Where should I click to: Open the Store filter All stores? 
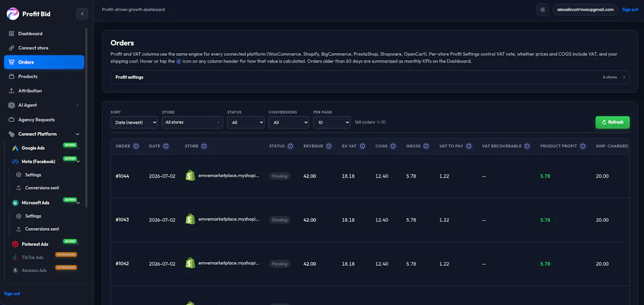192,122
